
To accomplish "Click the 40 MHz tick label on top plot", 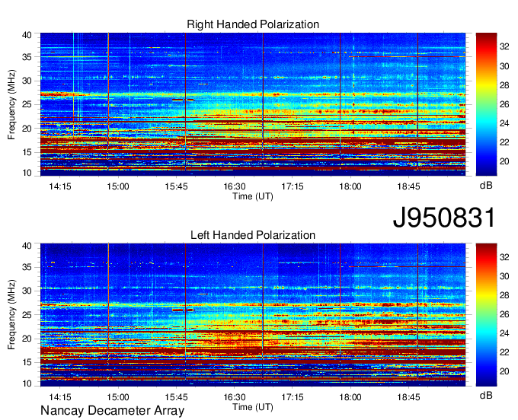I will 27,35.
